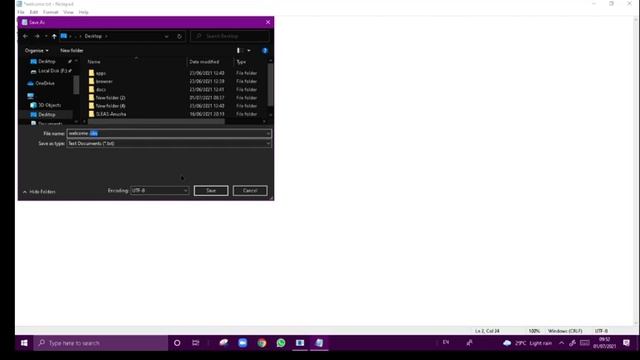The height and width of the screenshot is (360, 640).
Task: Focus the Search Desktop box
Action: click(x=230, y=36)
